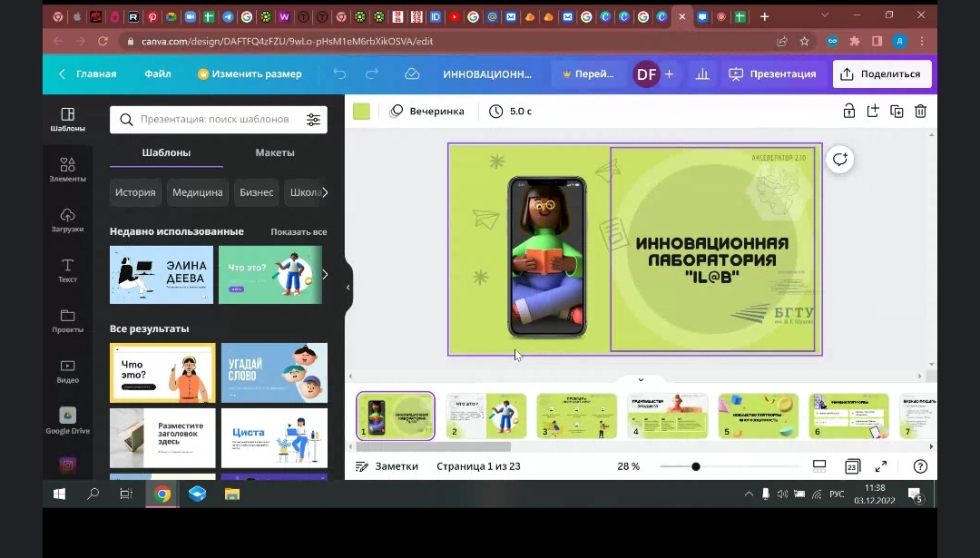Open the Google Drive sidebar panel
Screen dimensions: 980x558
(x=67, y=420)
